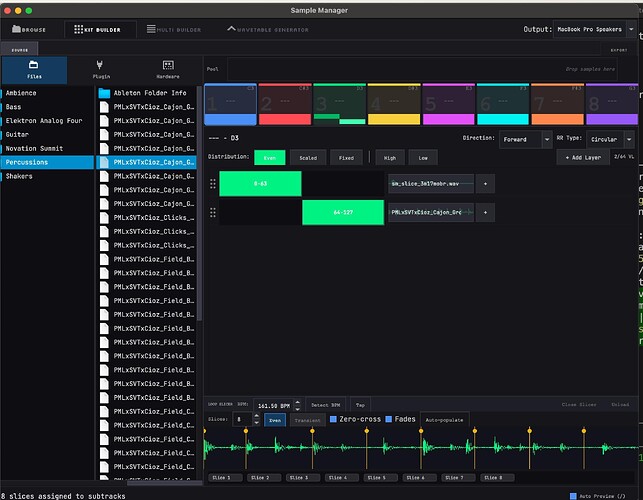Select the Source sub-tab
The height and width of the screenshot is (500, 643).
click(20, 50)
